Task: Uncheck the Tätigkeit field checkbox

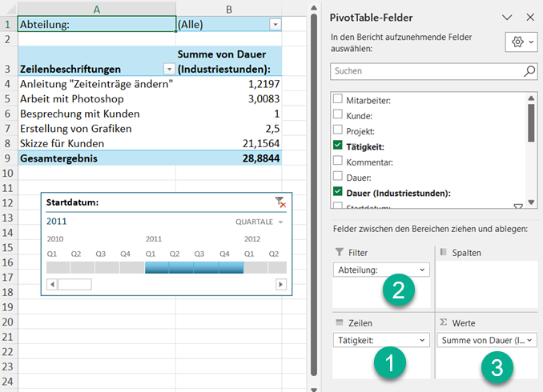Action: 338,146
